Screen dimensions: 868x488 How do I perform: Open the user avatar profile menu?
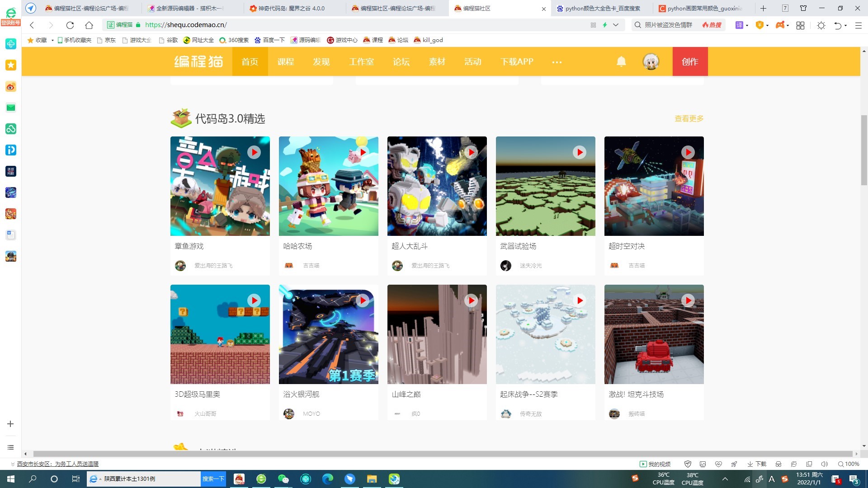coord(651,61)
